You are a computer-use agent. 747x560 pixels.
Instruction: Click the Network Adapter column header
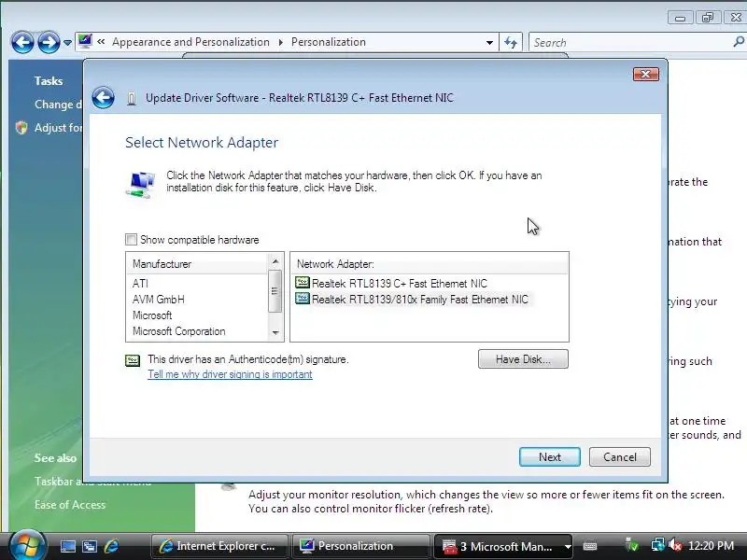tap(429, 264)
